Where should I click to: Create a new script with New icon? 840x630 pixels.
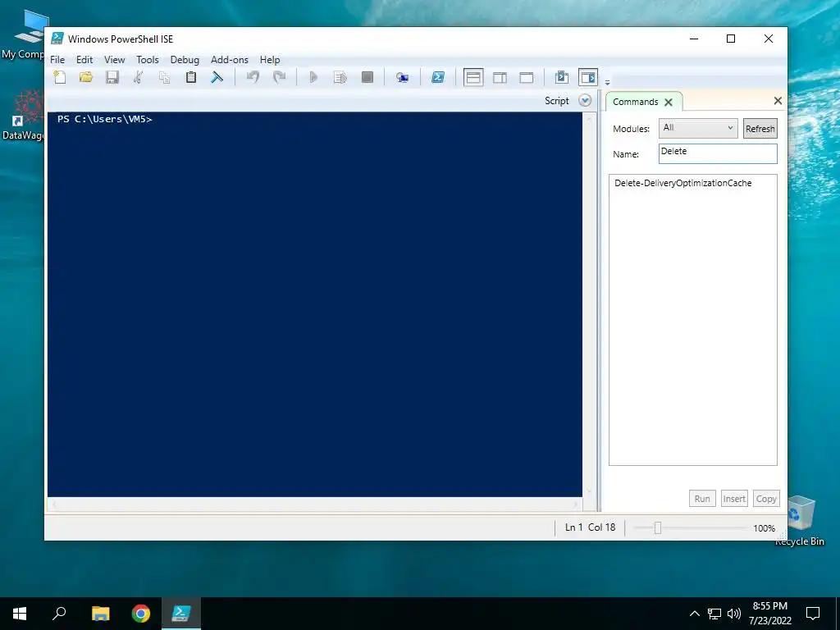60,77
